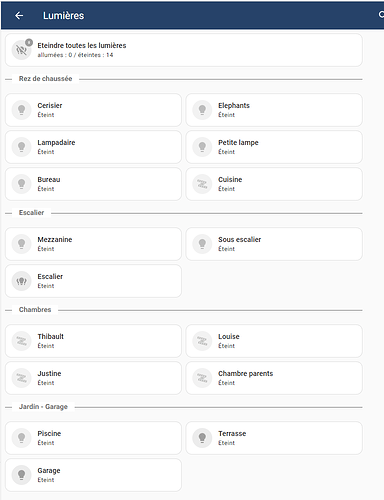
Task: Click the Escalier multi-bulb group icon
Action: click(22, 281)
